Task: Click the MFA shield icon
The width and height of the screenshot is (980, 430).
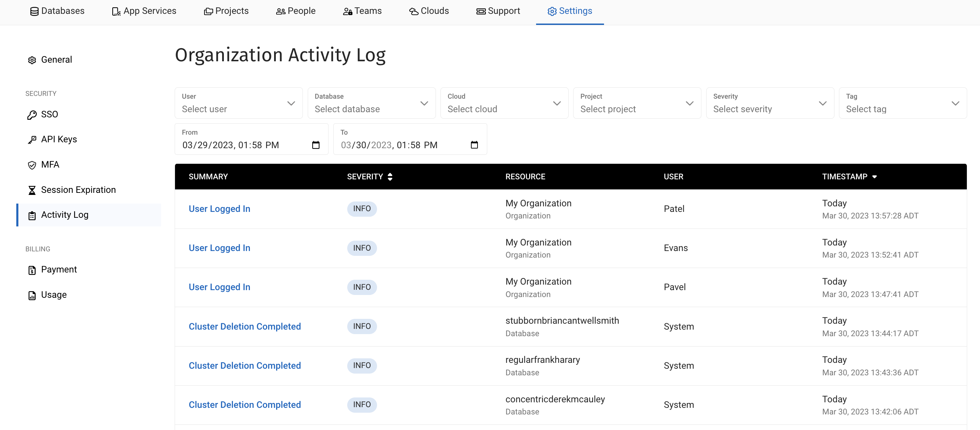Action: [32, 165]
